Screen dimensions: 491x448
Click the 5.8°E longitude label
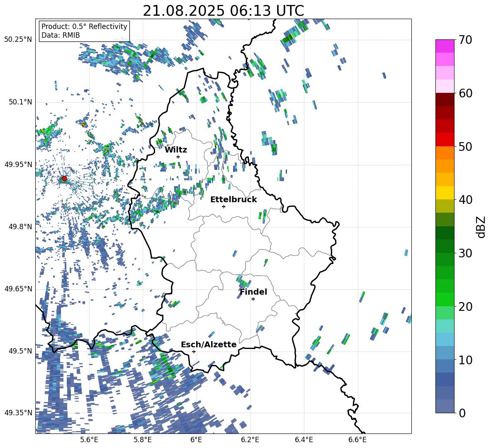tap(143, 440)
